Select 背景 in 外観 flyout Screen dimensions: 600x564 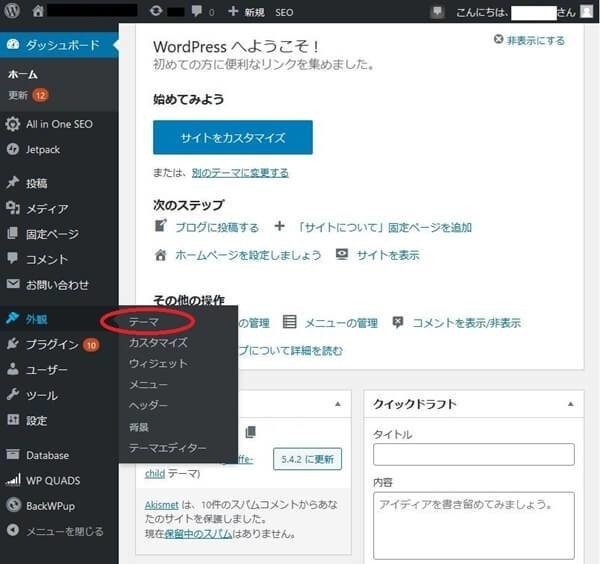(x=139, y=427)
